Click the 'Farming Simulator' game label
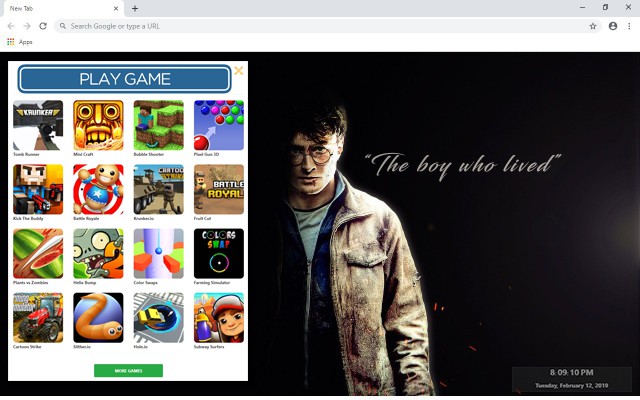Viewport: 640px width, 400px height. [x=212, y=282]
